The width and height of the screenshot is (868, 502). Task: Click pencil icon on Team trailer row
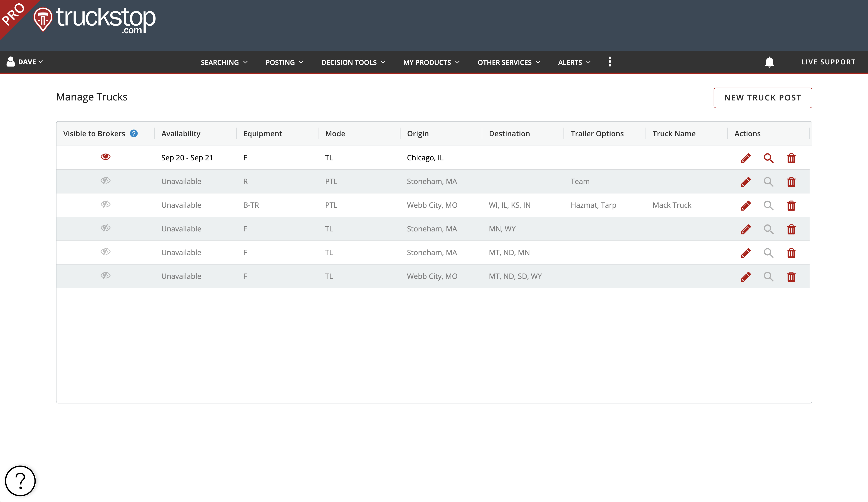click(745, 182)
